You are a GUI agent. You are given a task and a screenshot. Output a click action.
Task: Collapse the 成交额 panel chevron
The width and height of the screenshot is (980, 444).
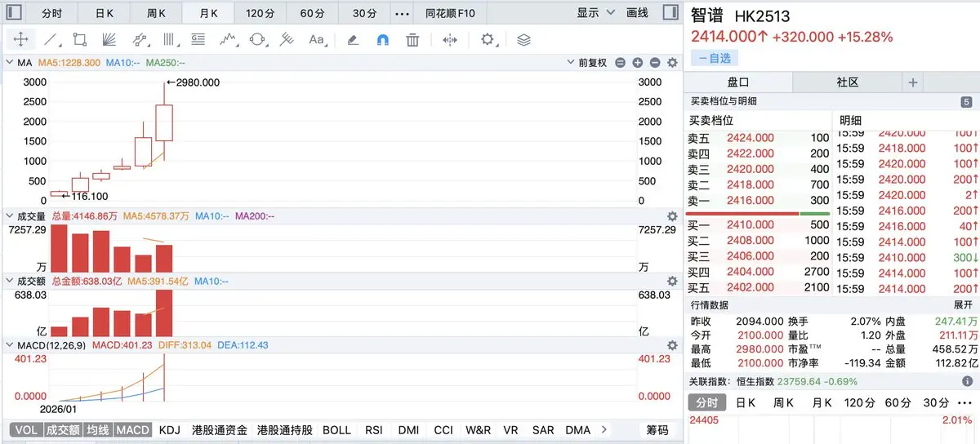[10, 281]
